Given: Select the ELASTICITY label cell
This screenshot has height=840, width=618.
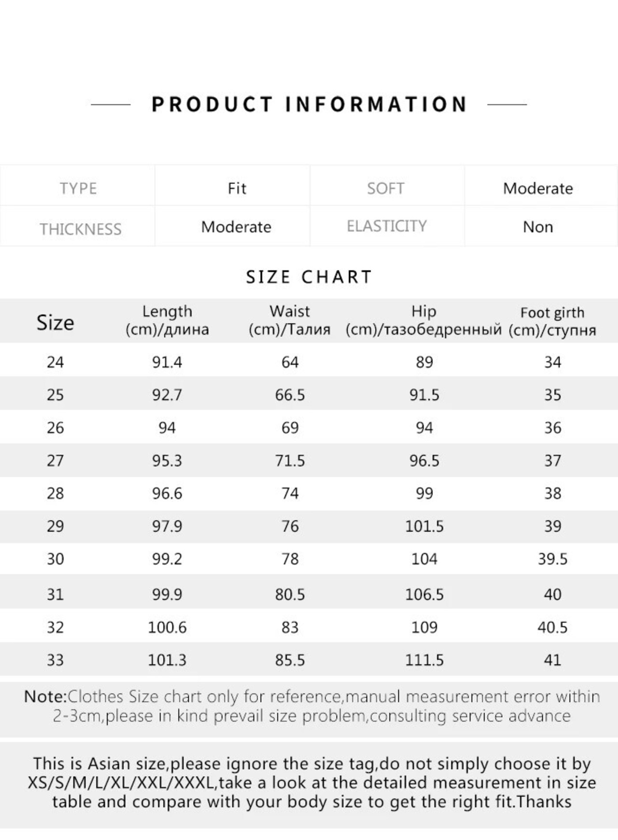Looking at the screenshot, I should [x=387, y=226].
